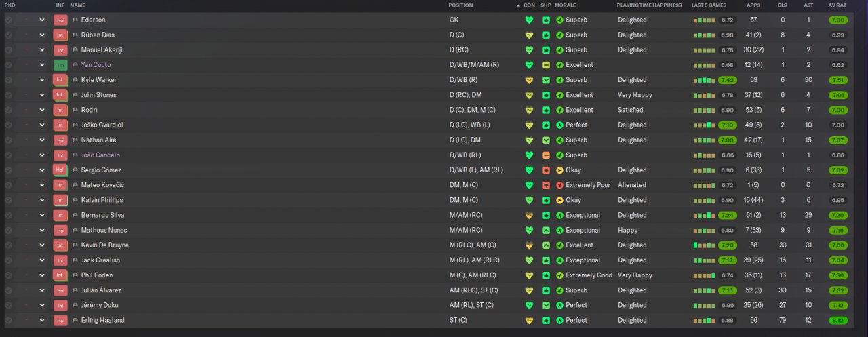Screen dimensions: 868x337
Task: Toggle the picked checkbox for Kyle Walker
Action: pos(8,80)
